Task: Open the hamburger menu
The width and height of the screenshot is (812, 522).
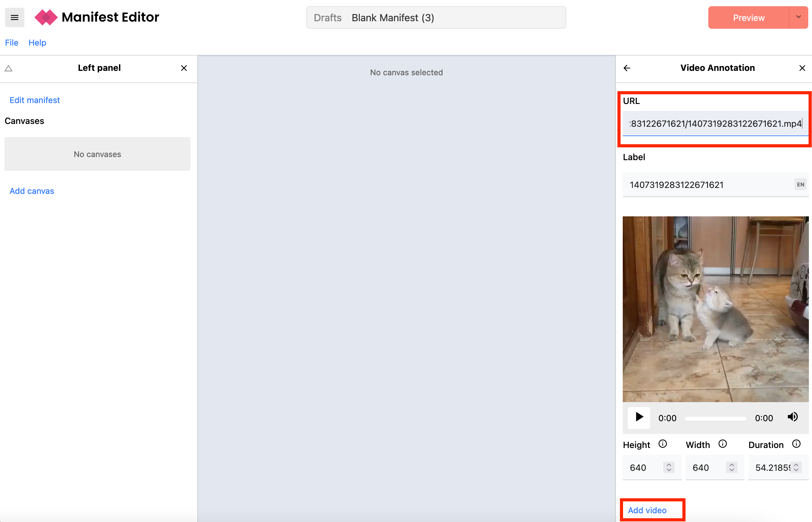Action: pos(15,17)
